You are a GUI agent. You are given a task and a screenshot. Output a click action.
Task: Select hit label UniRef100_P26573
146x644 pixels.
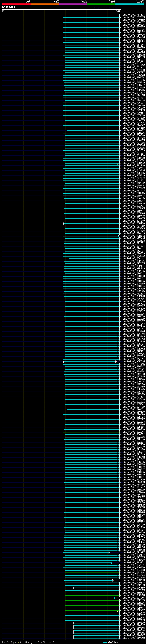pyautogui.click(x=134, y=75)
